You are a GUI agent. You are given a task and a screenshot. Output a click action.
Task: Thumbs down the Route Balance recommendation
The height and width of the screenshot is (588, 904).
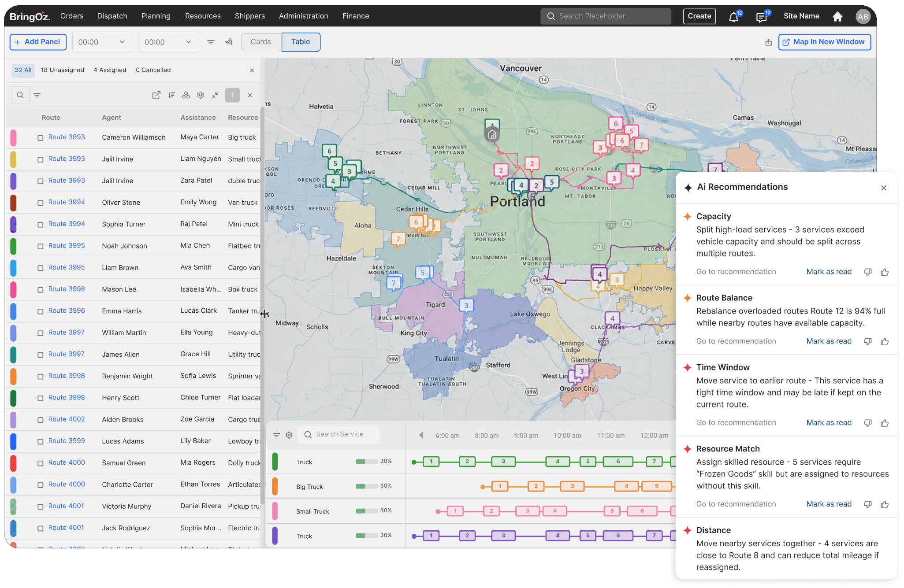tap(868, 342)
